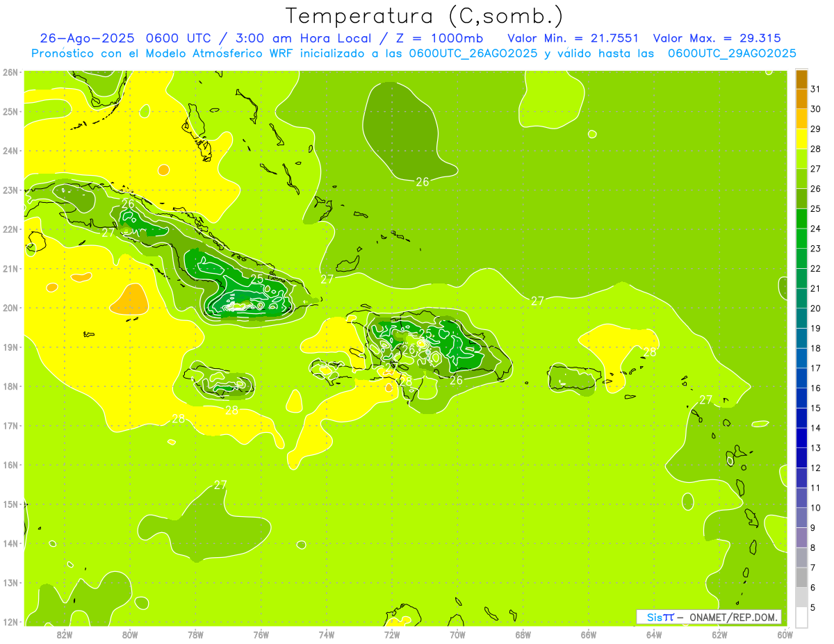834x644 pixels.
Task: Select the "Valor Max. = 29.315" value
Action: [717, 38]
